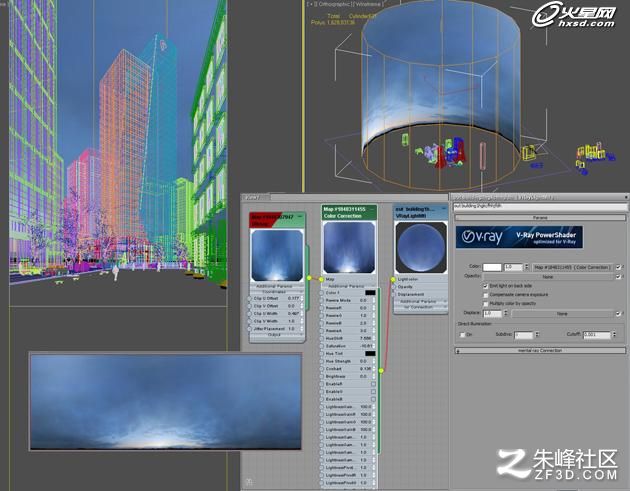
Task: Click the Color Correction Map input socket
Action: coord(321,279)
